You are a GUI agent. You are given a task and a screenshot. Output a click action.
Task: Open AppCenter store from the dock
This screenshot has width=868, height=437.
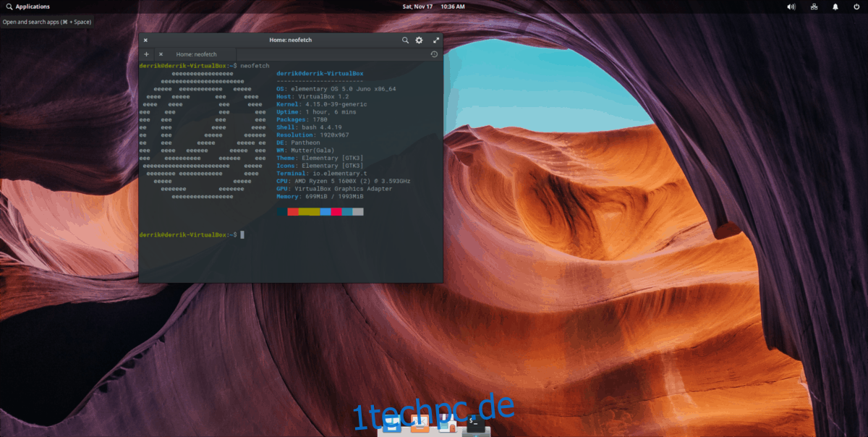447,425
